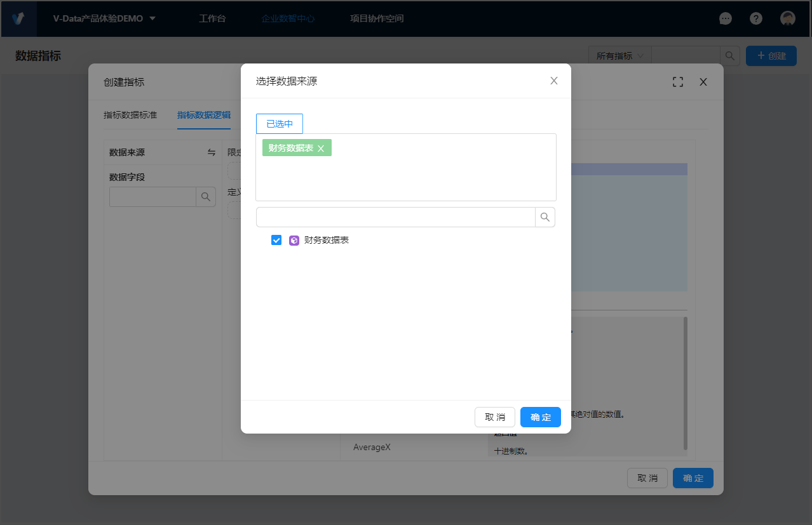This screenshot has height=525, width=812.
Task: Open the 工作台 menu item
Action: (x=212, y=18)
